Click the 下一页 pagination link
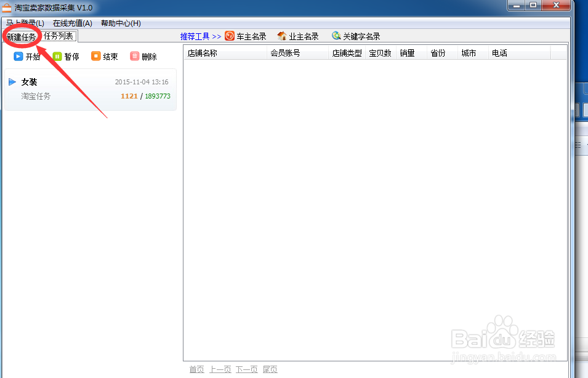Image resolution: width=588 pixels, height=378 pixels. point(246,369)
